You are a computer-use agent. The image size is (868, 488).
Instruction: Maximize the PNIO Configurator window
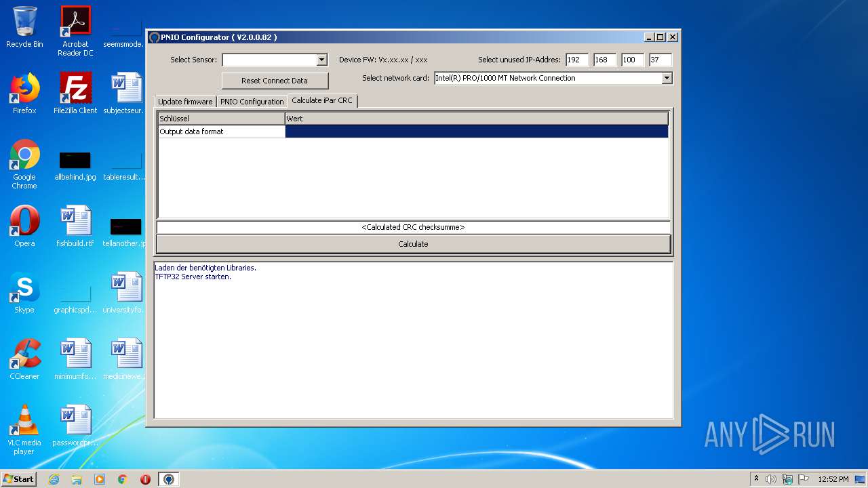coord(660,37)
